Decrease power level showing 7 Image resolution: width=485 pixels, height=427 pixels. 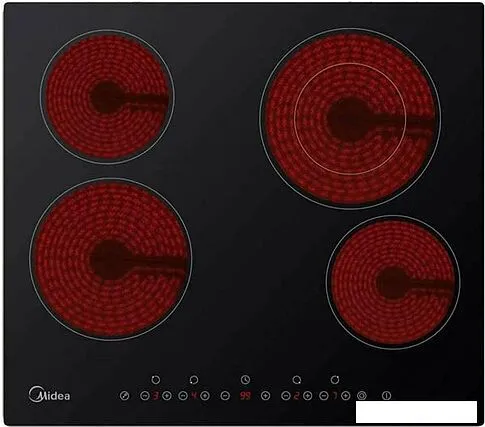point(323,396)
